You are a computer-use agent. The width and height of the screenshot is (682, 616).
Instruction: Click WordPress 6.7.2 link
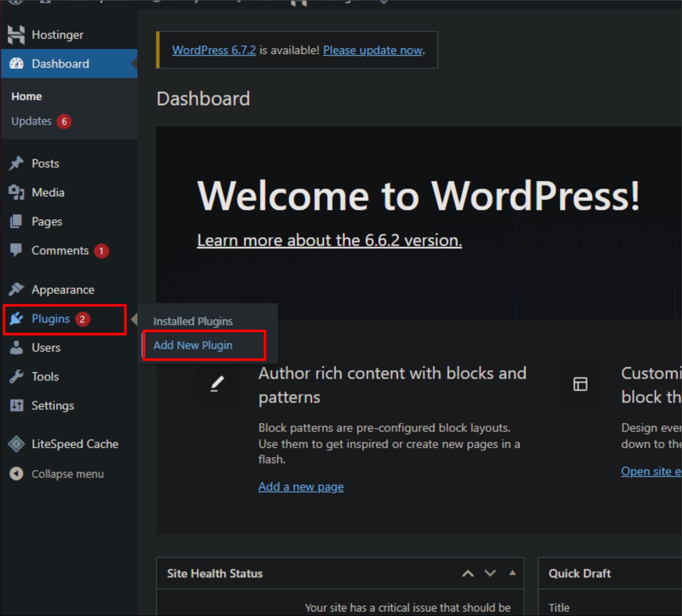click(x=214, y=50)
